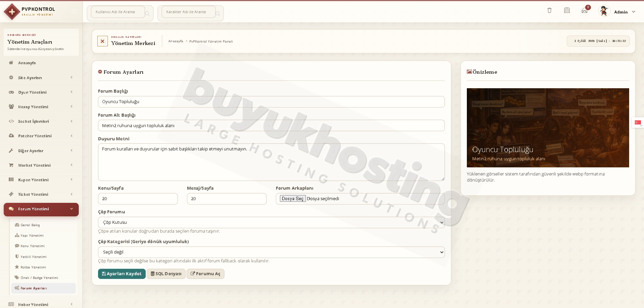
Task: Expand the Haber Yönetimi submenu chevron
Action: pyautogui.click(x=72, y=304)
